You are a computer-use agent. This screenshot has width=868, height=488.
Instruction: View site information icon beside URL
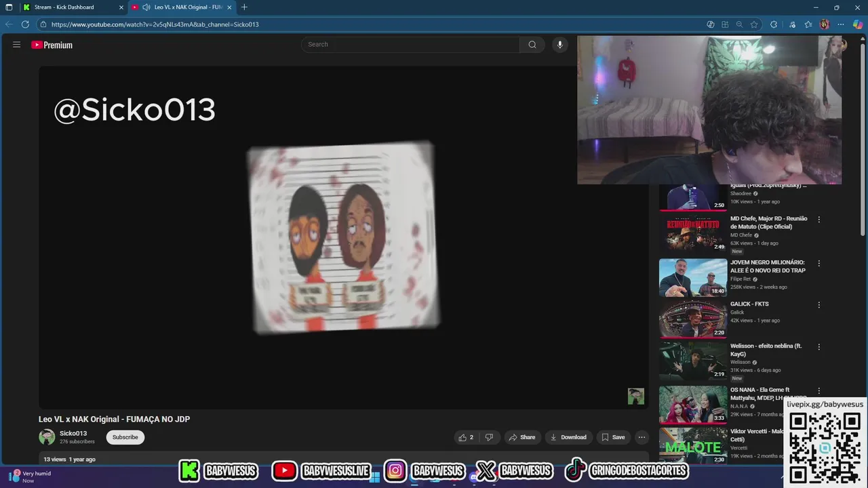pos(43,24)
